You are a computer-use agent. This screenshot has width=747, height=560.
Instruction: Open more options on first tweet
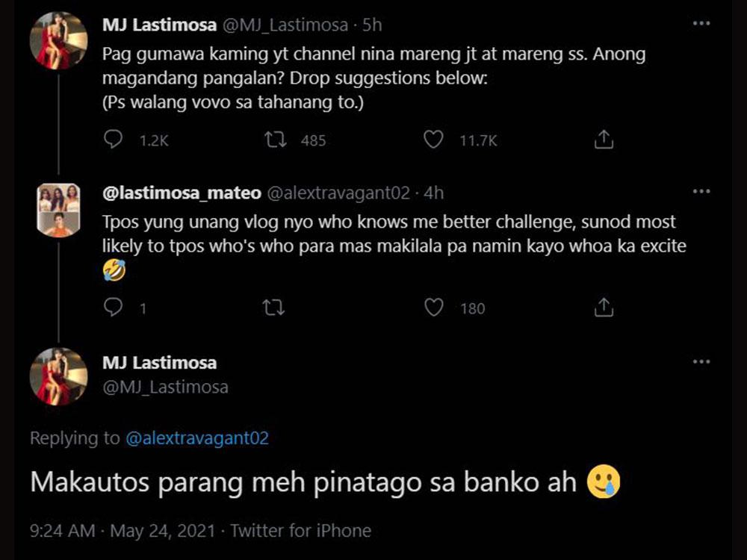701,24
